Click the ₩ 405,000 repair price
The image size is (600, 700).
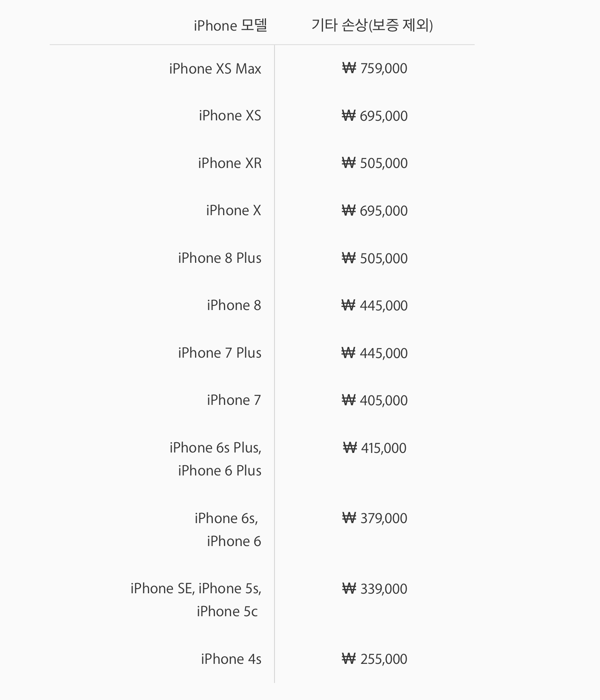coord(374,401)
